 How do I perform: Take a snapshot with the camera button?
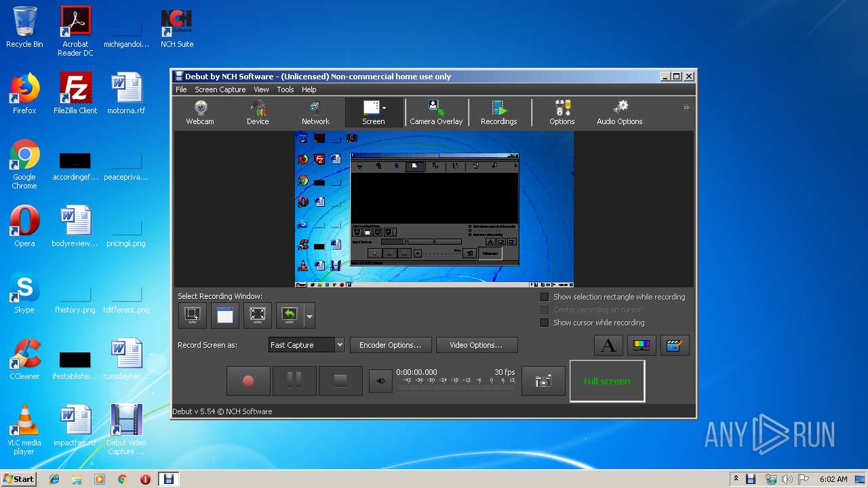click(x=543, y=381)
